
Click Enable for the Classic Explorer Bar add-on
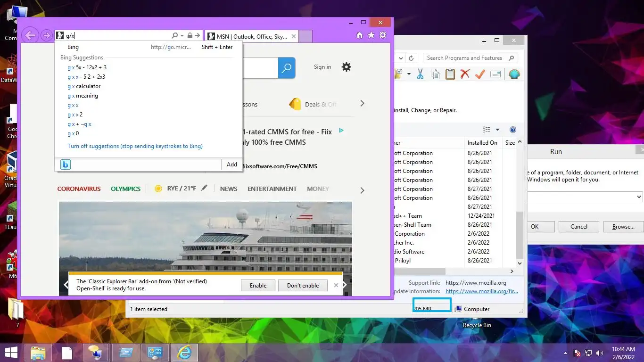[x=258, y=285]
